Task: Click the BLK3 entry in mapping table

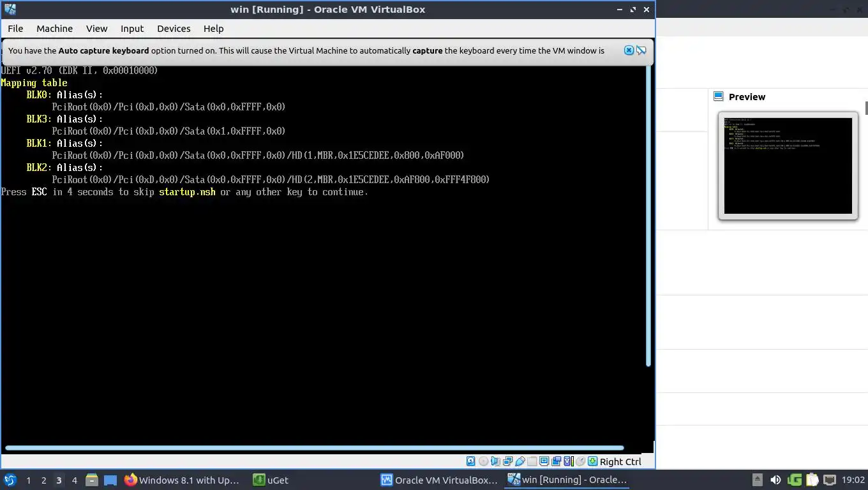Action: (40, 119)
